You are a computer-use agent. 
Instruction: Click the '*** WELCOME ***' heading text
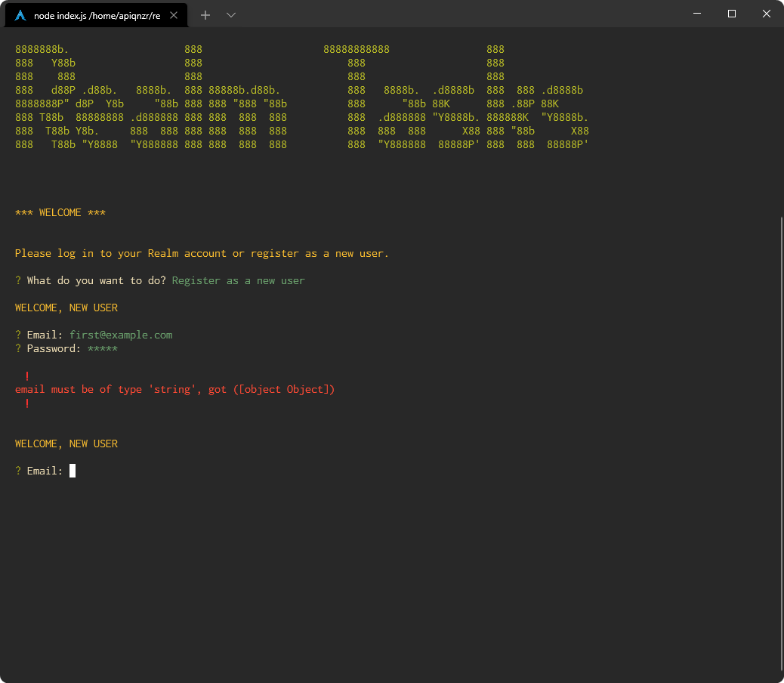tap(60, 212)
